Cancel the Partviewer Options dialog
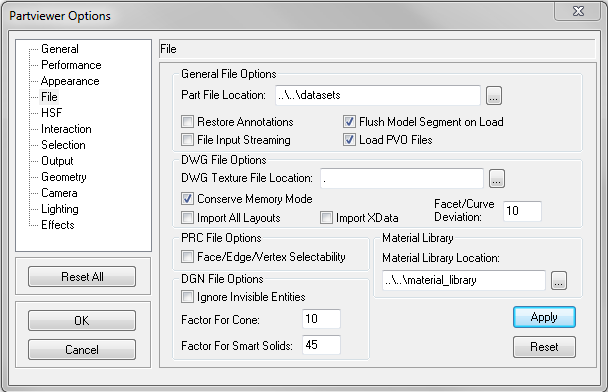Screen dimensions: 608x392 (x=82, y=350)
